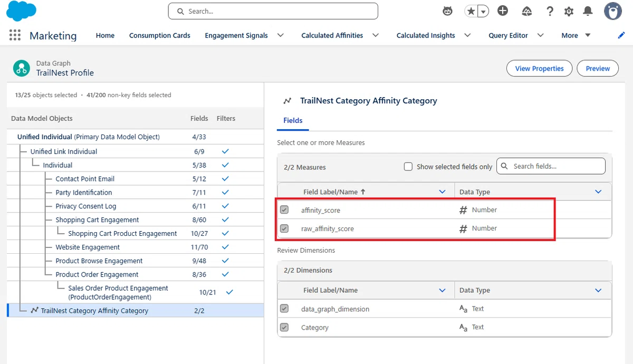Screen dimensions: 633x364
Task: Expand the Calculated Affinities nav dropdown
Action: 376,35
